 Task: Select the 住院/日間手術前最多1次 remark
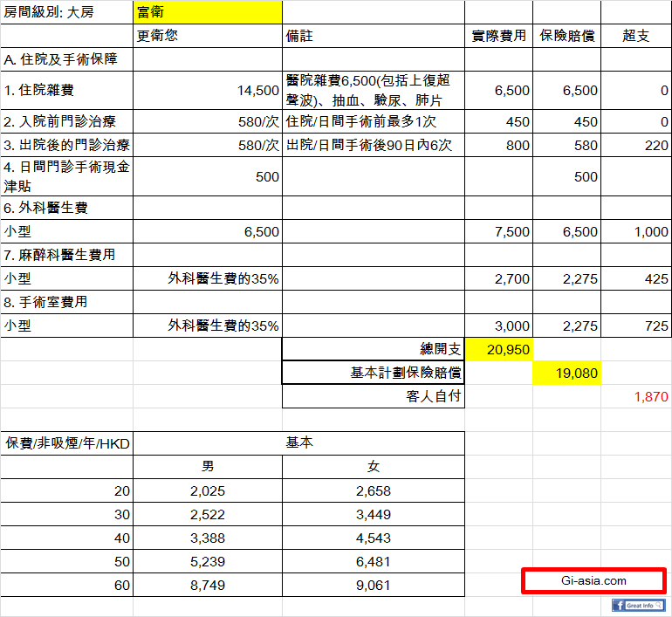point(374,121)
